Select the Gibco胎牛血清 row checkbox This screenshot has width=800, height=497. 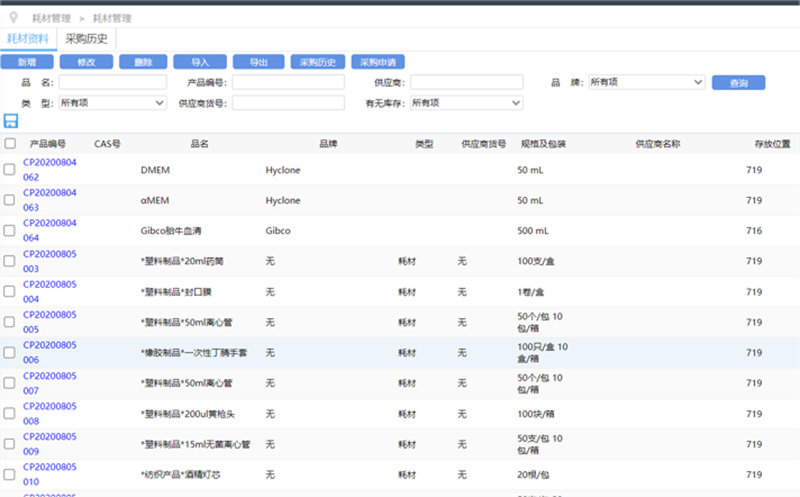click(10, 231)
